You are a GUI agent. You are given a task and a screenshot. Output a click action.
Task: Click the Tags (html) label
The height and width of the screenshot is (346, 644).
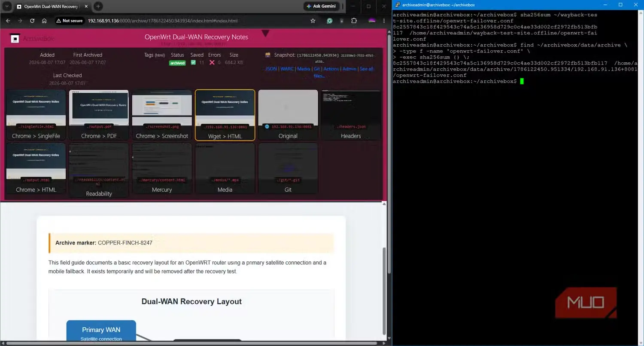pos(155,55)
